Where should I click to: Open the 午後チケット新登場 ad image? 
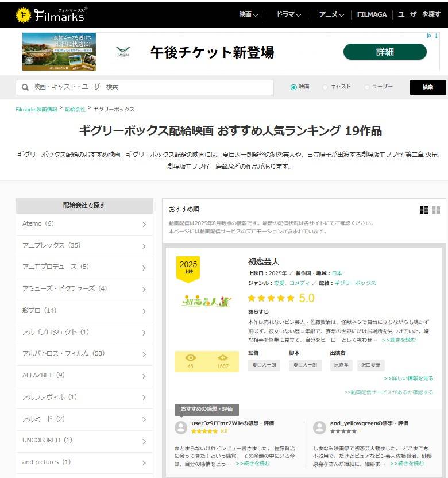pos(59,52)
